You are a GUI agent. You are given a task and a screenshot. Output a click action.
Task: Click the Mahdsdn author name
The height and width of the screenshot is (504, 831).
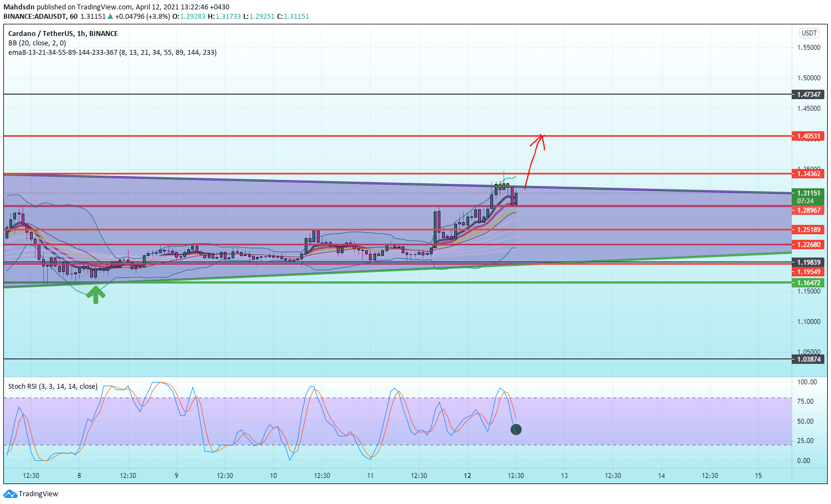(19, 7)
